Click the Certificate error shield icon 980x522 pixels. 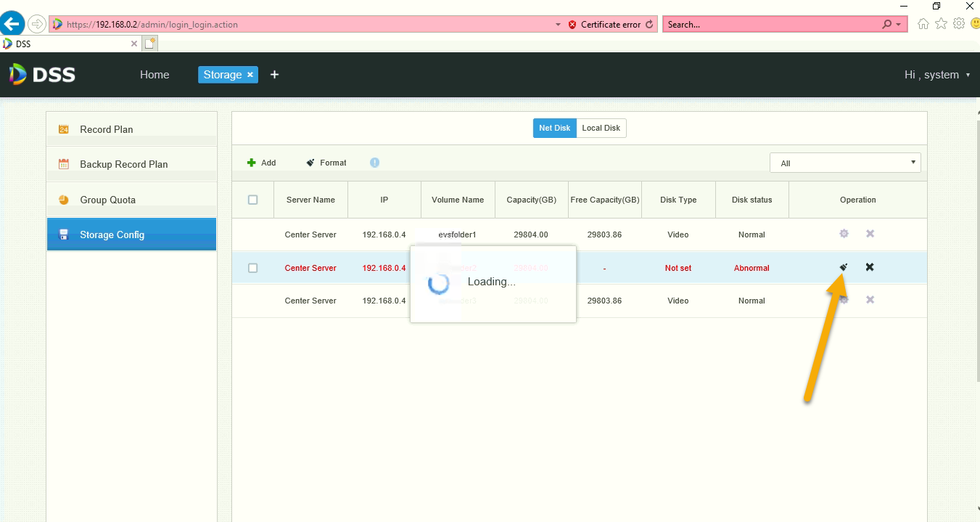click(573, 25)
